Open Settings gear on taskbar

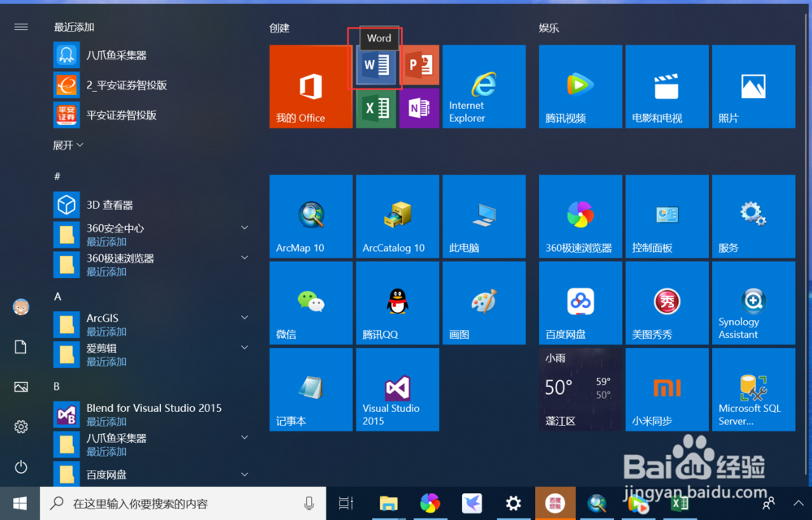(513, 503)
